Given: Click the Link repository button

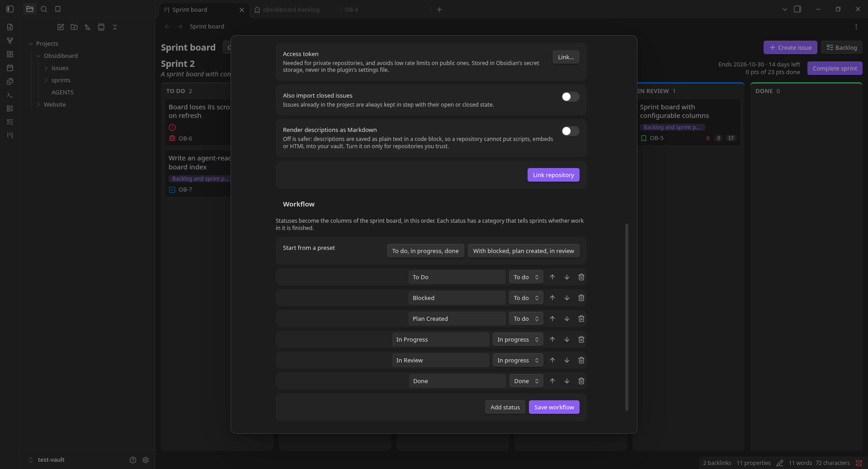Looking at the screenshot, I should [x=553, y=175].
